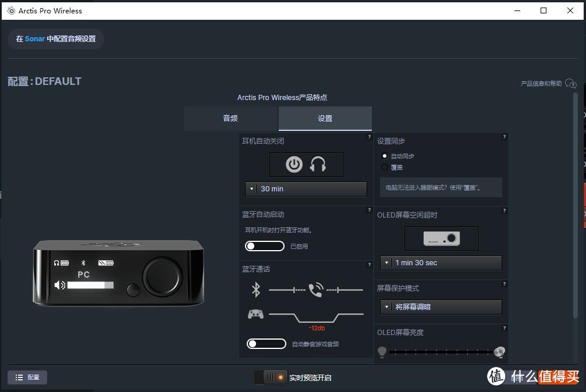
Task: Switch to the settings (设置) tab
Action: pyautogui.click(x=325, y=119)
